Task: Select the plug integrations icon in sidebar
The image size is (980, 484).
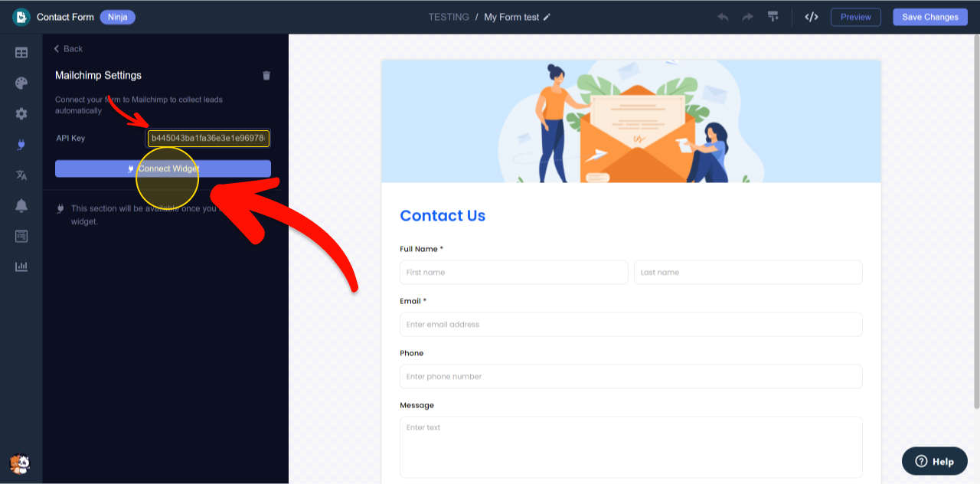Action: coord(21,144)
